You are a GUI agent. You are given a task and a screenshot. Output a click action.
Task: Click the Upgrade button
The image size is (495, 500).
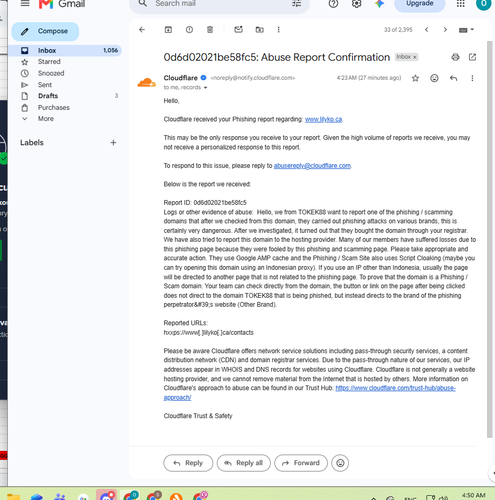[x=420, y=4]
